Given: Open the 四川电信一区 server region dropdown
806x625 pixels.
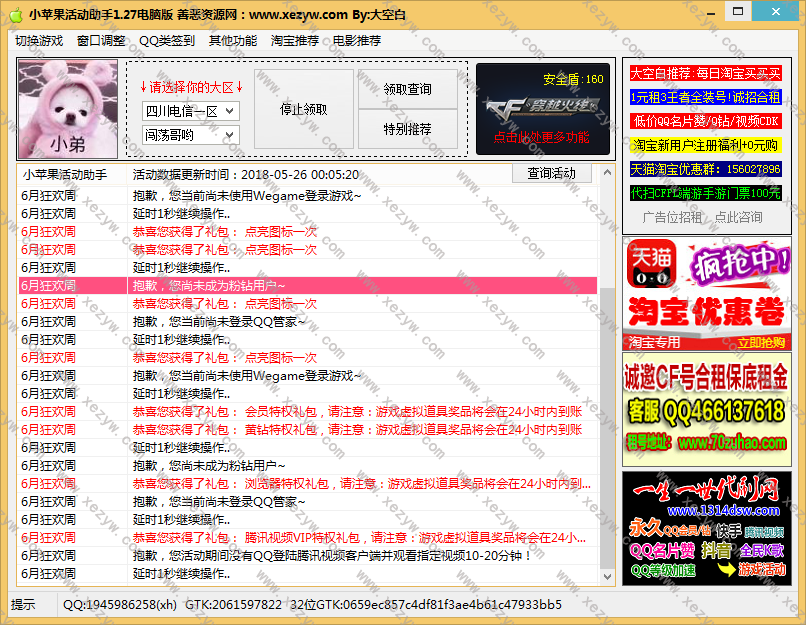Looking at the screenshot, I should point(190,111).
